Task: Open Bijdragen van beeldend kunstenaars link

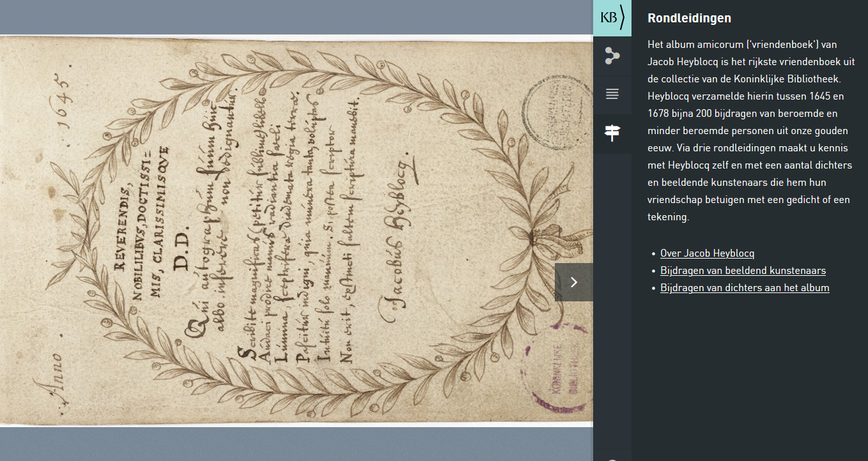Action: click(x=743, y=271)
